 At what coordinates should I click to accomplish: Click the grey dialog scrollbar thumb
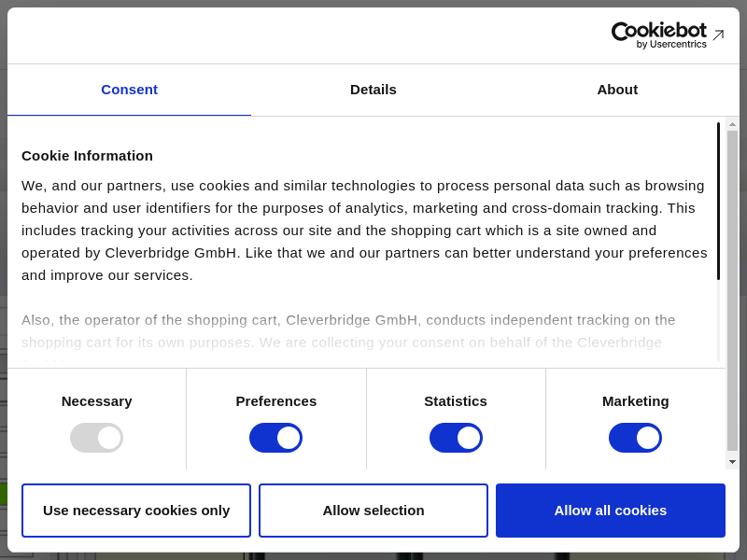click(x=732, y=289)
